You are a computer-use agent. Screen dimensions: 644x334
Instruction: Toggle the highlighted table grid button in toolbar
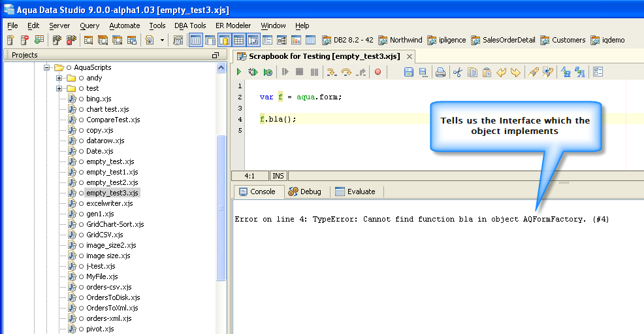[238, 40]
